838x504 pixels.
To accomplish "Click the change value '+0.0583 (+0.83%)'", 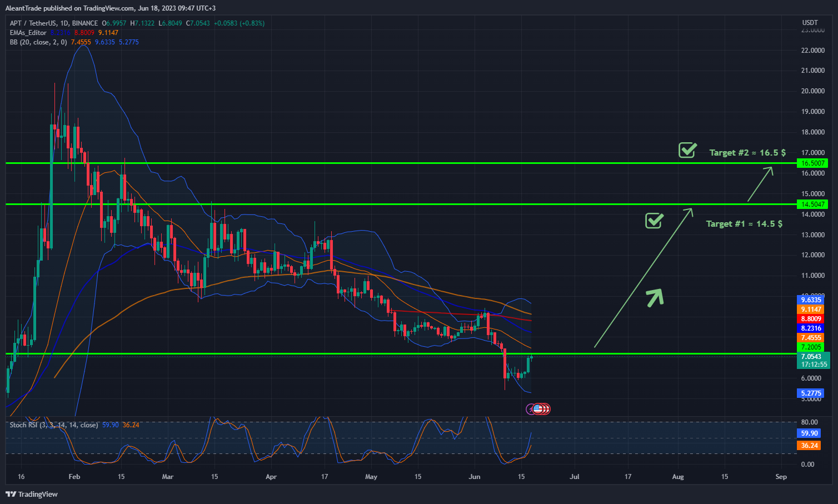I will pyautogui.click(x=239, y=23).
